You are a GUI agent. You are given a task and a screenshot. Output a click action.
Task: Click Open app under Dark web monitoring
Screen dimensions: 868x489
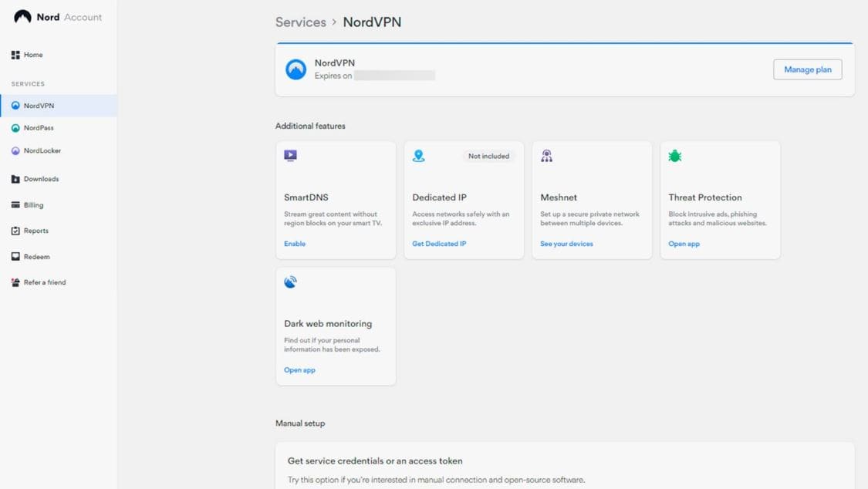click(x=299, y=370)
